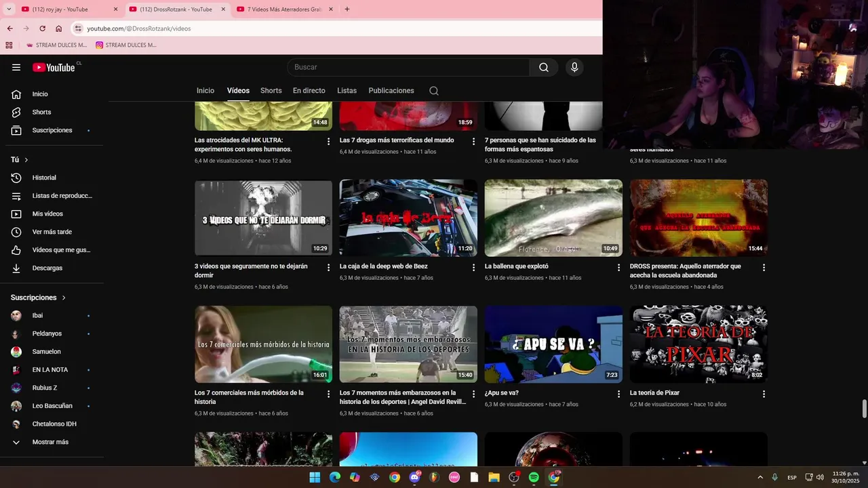Click the Buscar search field
868x488 pixels.
[408, 67]
